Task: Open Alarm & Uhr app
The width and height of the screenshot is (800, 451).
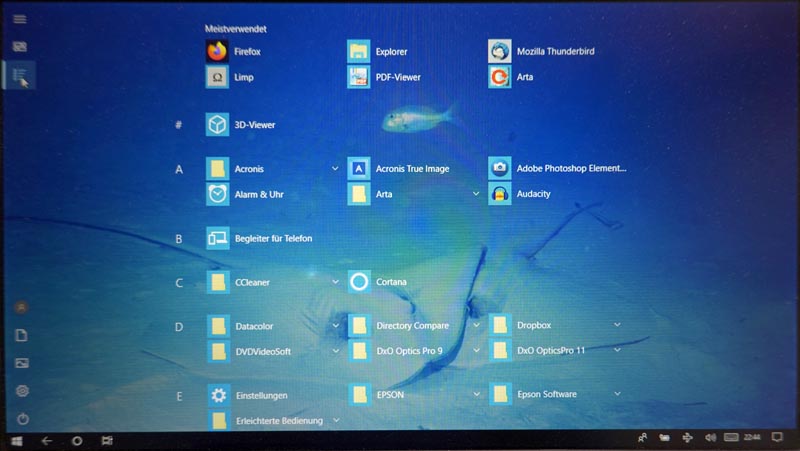Action: point(245,194)
